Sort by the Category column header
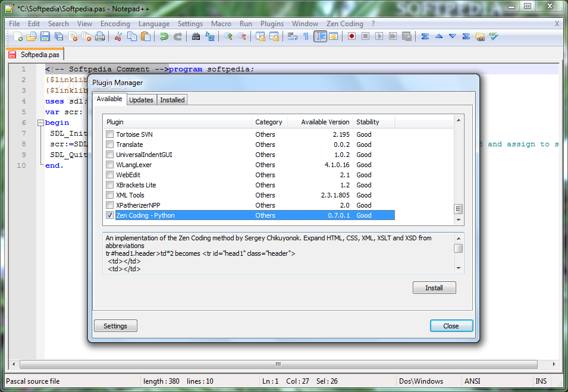 269,122
